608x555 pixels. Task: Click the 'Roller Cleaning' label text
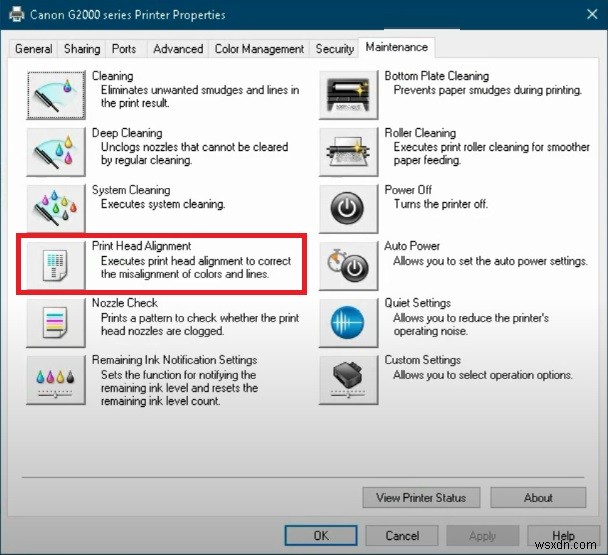(x=420, y=133)
